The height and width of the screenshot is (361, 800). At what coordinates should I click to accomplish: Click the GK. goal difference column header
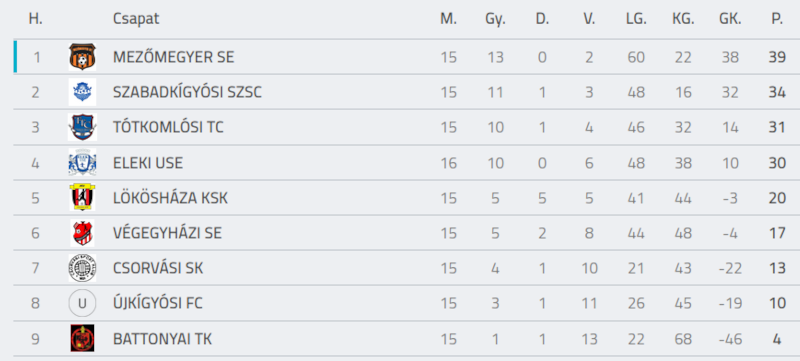(730, 19)
